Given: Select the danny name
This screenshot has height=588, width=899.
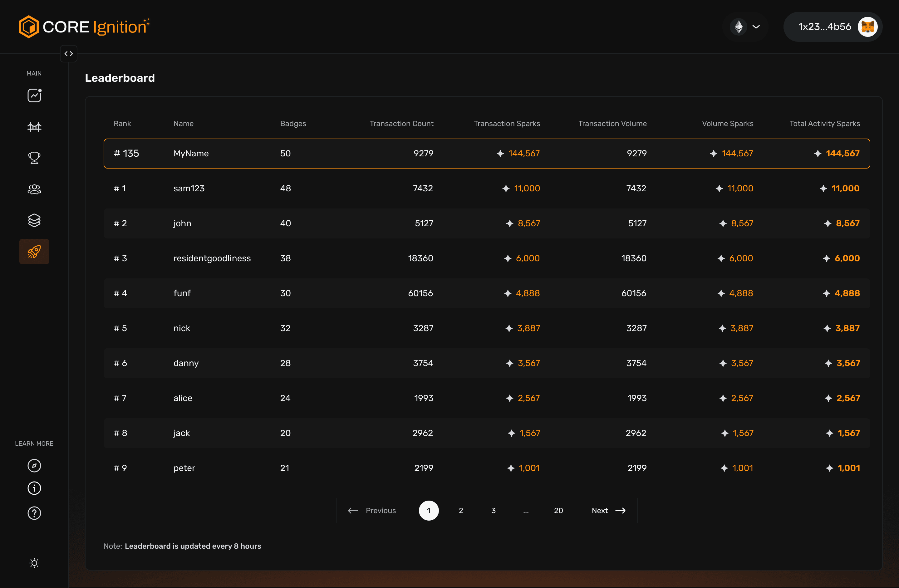Looking at the screenshot, I should (x=186, y=363).
